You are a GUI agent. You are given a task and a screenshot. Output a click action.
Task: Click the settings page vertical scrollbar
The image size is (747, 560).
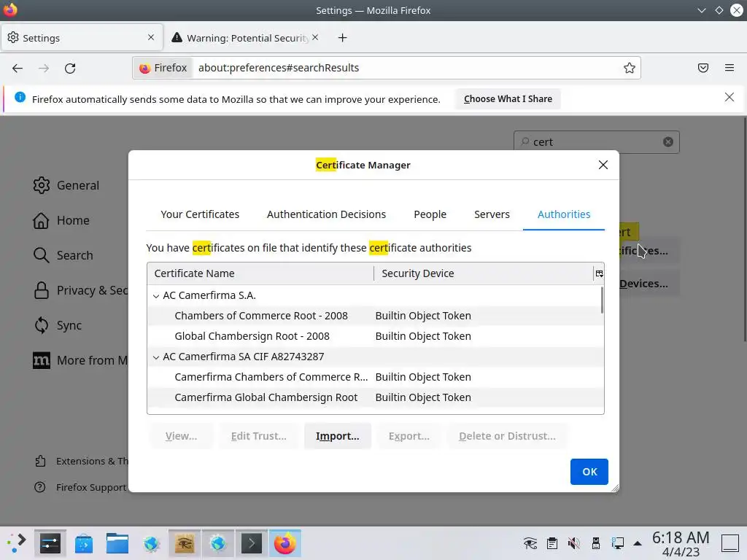(744, 228)
